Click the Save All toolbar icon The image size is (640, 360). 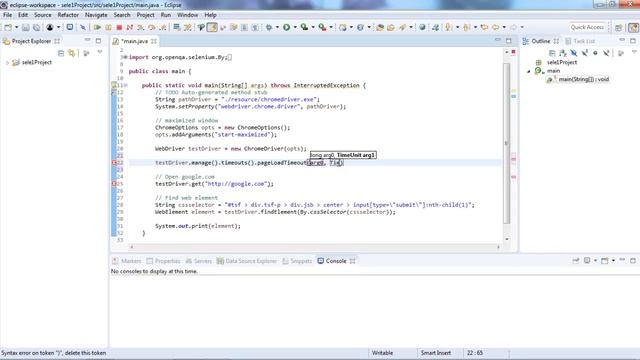coord(36,27)
